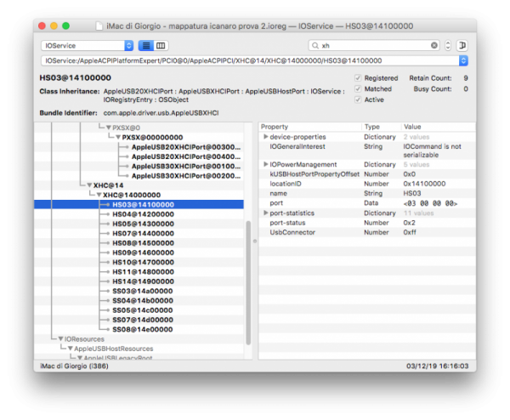Click the search magnifier icon
This screenshot has height=420, width=510.
tap(314, 46)
